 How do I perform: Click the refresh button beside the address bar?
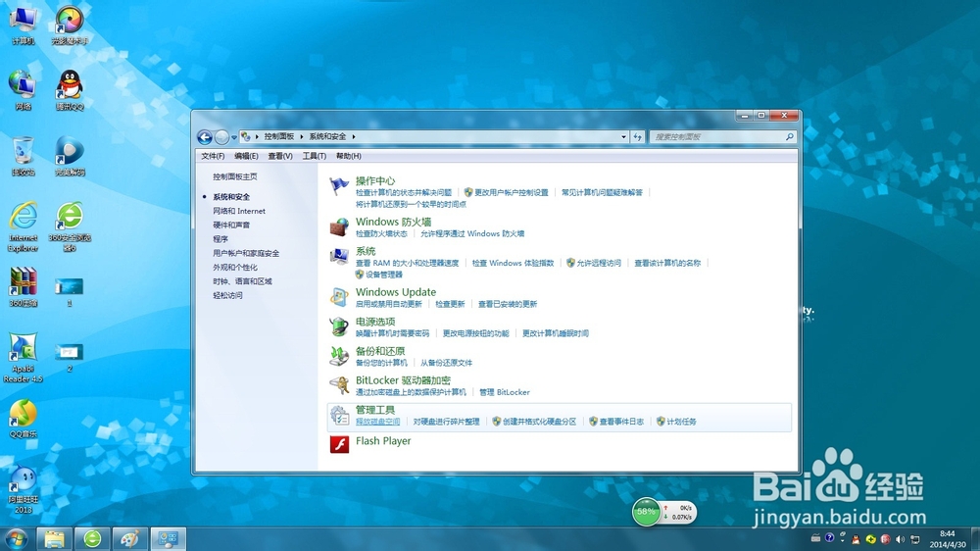coord(638,137)
